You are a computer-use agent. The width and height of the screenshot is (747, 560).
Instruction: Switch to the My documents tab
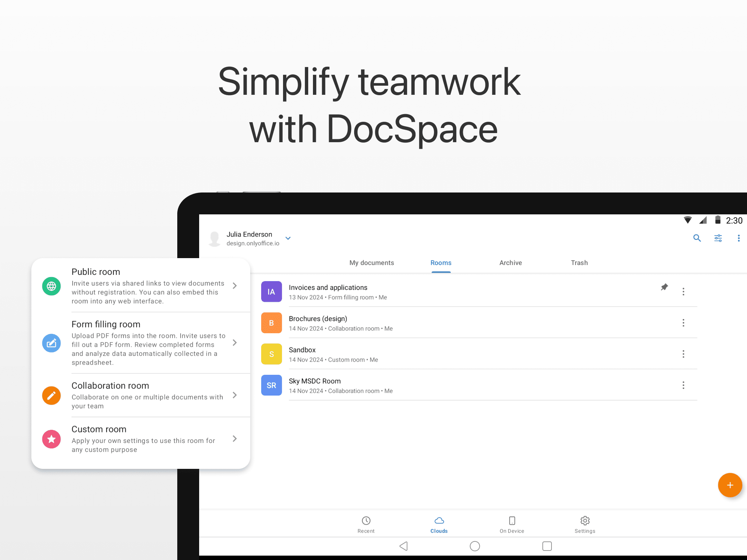pos(371,263)
